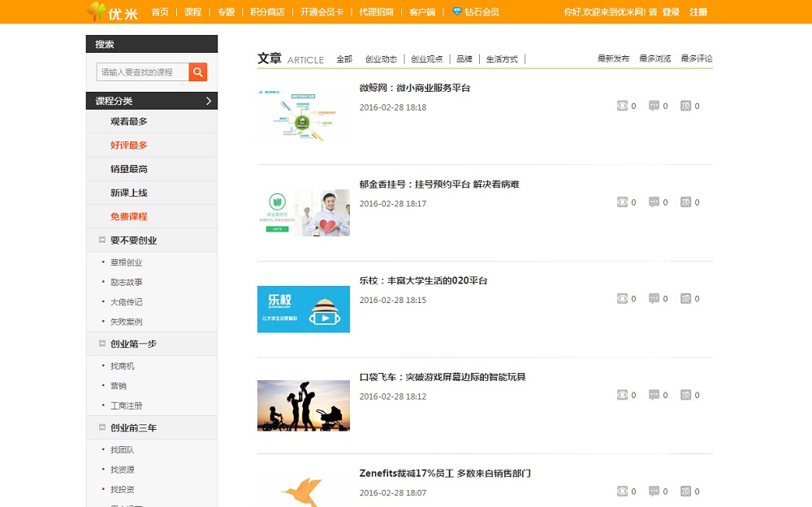Click views eye icon for 口袋飞车 article

coord(622,395)
